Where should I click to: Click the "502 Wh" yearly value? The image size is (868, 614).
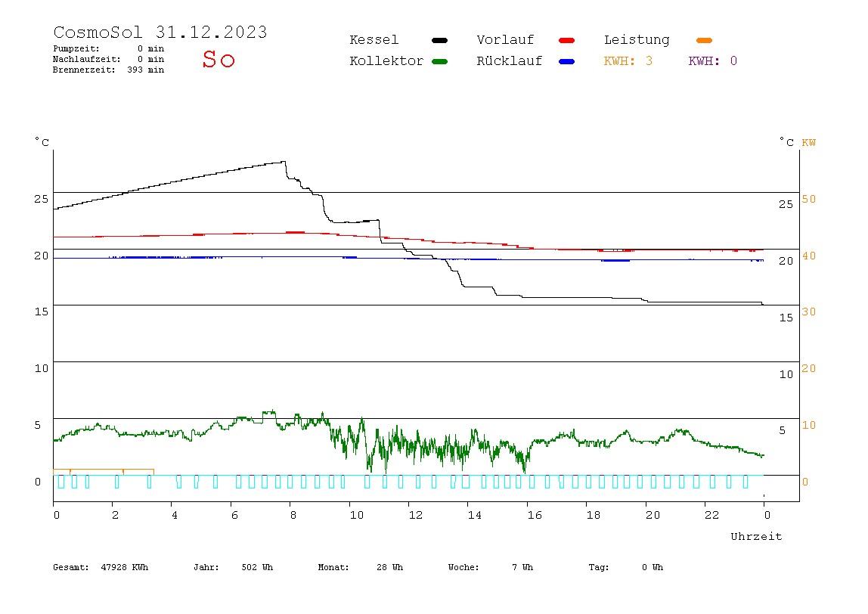click(257, 567)
